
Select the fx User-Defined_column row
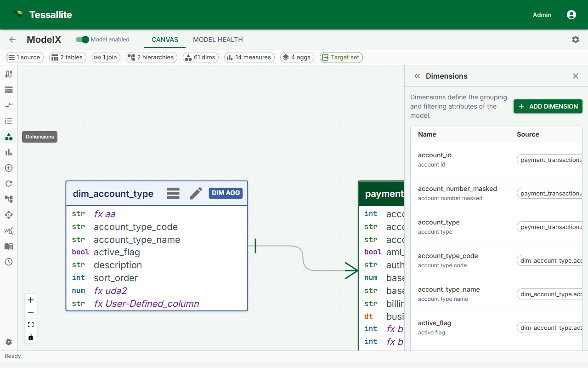click(157, 304)
